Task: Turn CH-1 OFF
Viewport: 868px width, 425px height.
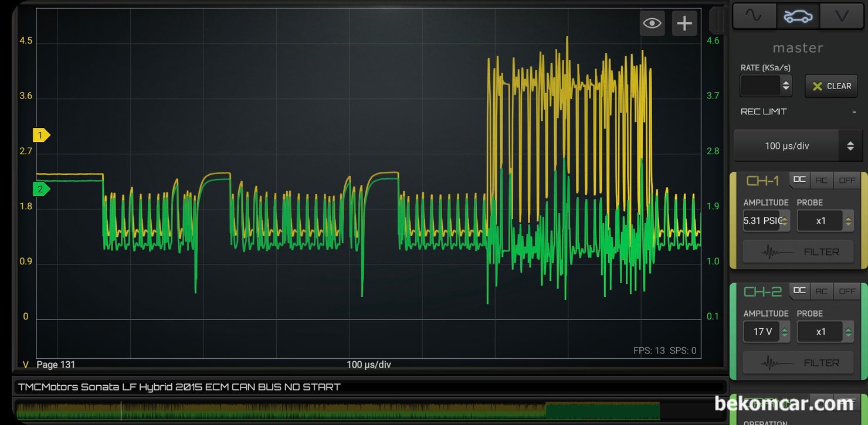Action: [x=847, y=180]
